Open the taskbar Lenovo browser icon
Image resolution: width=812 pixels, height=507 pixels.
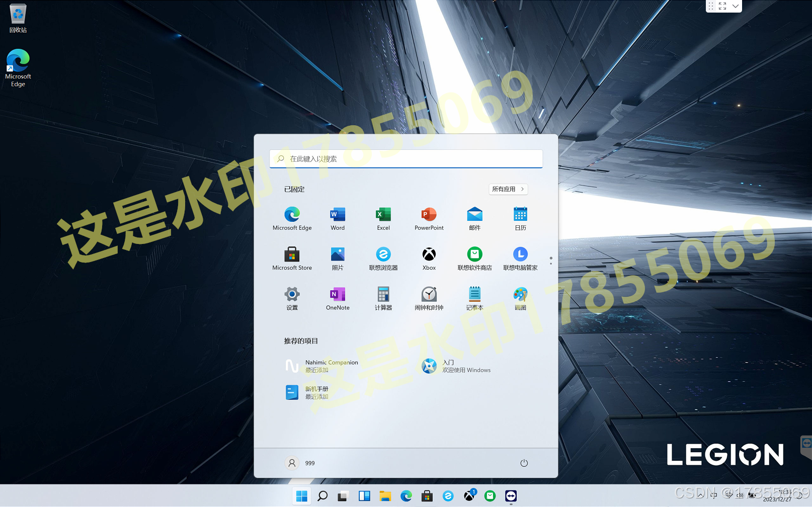click(x=448, y=496)
